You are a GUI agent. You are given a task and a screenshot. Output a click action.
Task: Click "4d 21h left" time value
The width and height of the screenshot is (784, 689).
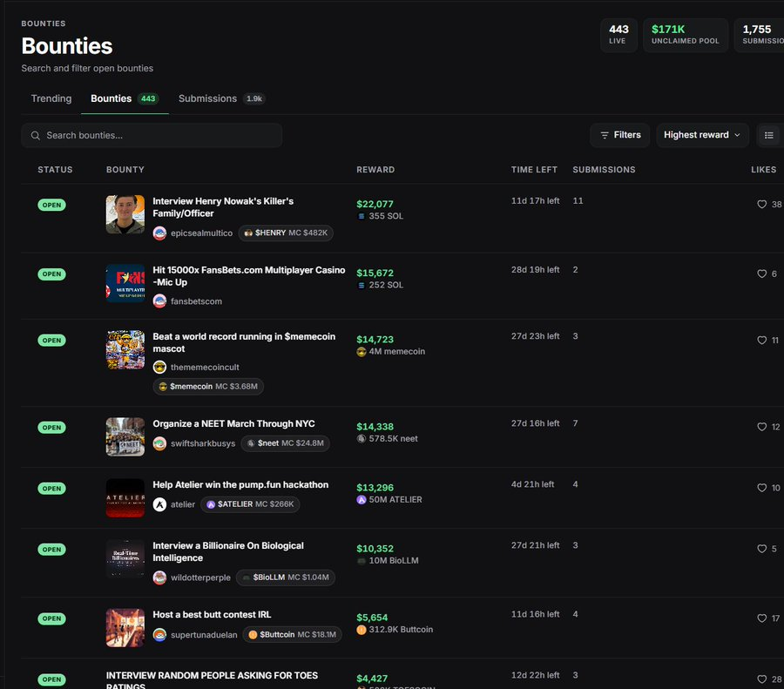(x=532, y=484)
